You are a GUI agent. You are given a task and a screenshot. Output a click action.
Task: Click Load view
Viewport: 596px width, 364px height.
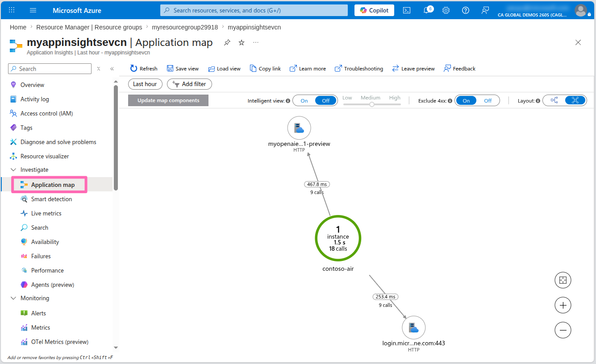click(x=224, y=68)
